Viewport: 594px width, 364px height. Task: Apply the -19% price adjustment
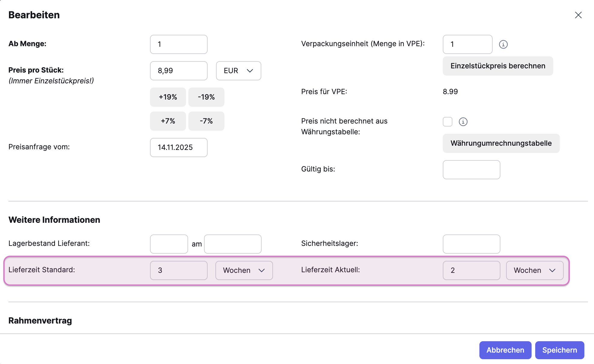click(x=206, y=97)
